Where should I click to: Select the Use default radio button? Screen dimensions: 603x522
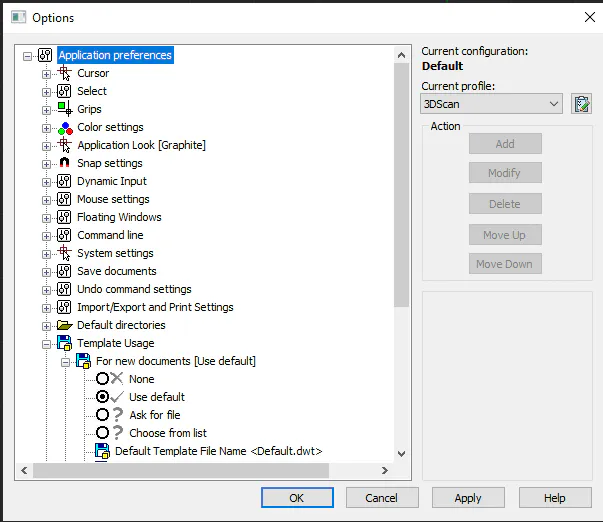click(102, 397)
